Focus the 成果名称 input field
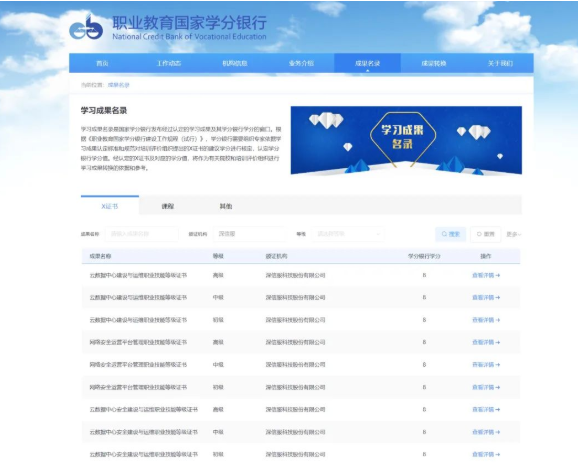This screenshot has width=578, height=469. (142, 234)
